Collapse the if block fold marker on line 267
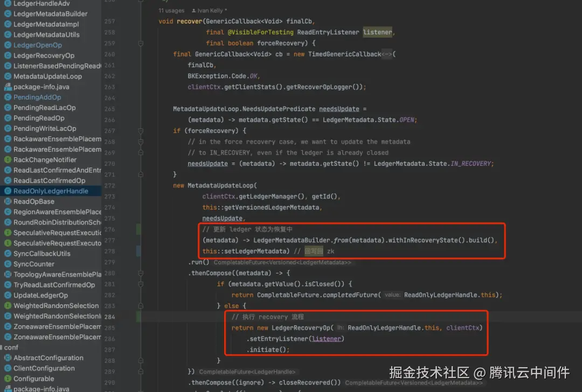Image resolution: width=582 pixels, height=392 pixels. [x=141, y=130]
